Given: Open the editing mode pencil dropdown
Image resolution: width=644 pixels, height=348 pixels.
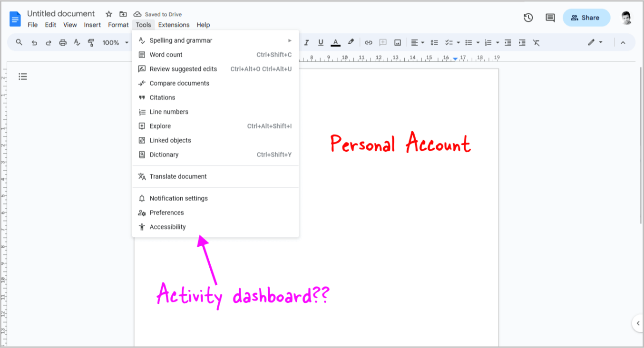Looking at the screenshot, I should click(x=595, y=42).
